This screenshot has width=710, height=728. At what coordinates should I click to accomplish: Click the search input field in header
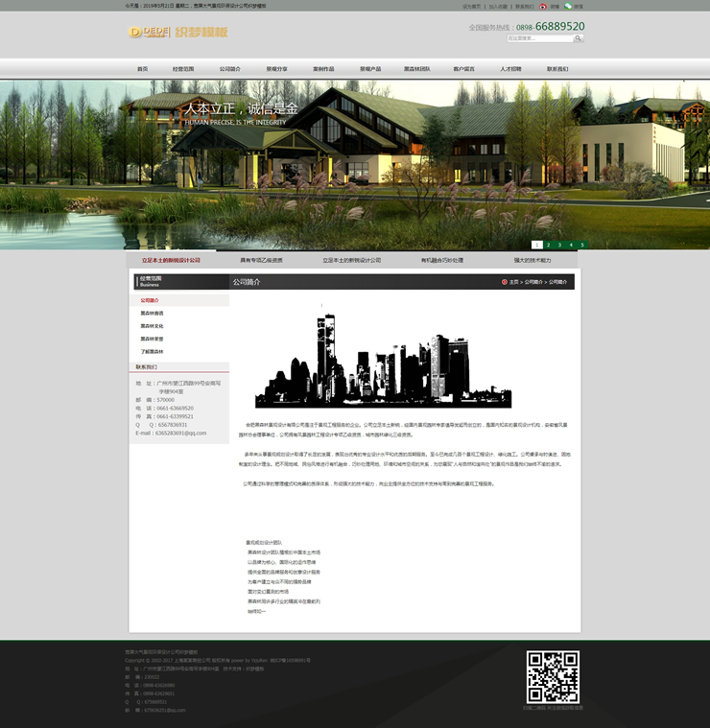(539, 38)
